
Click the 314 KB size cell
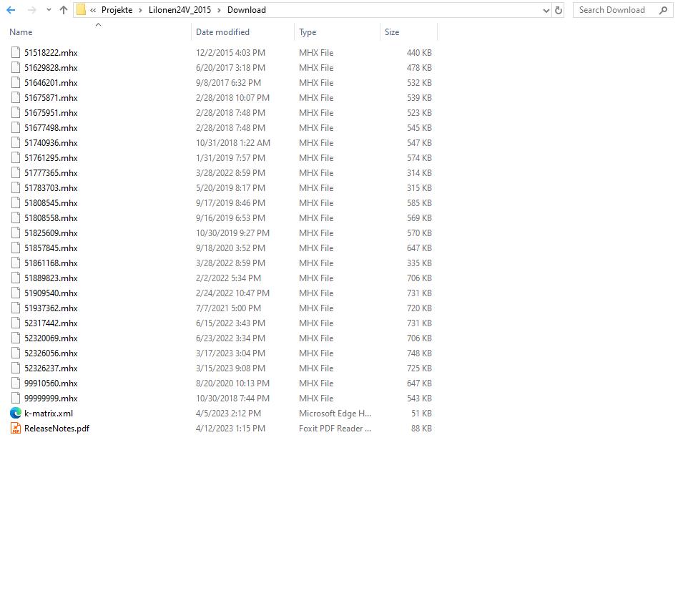pyautogui.click(x=419, y=172)
